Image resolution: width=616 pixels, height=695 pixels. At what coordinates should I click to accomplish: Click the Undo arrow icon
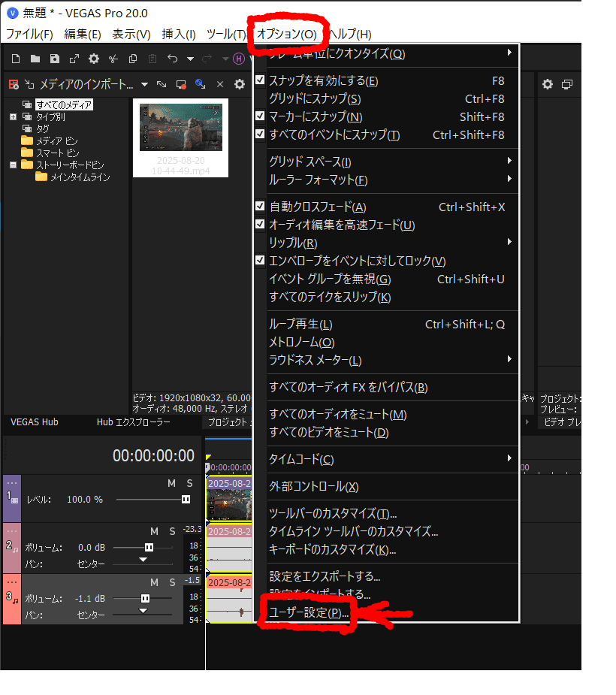172,59
